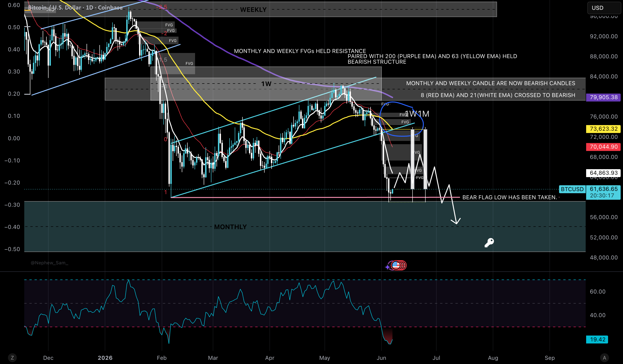Click the Jul label on time axis

point(436,358)
